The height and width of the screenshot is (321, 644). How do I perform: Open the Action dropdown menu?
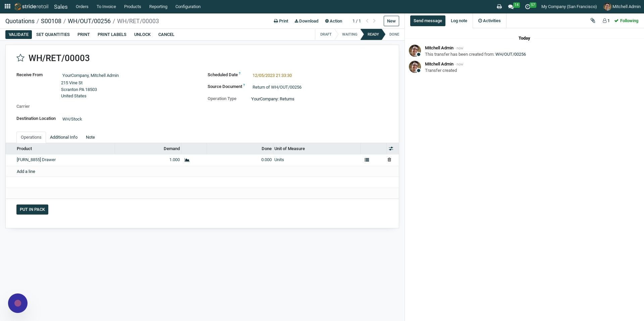pyautogui.click(x=333, y=21)
